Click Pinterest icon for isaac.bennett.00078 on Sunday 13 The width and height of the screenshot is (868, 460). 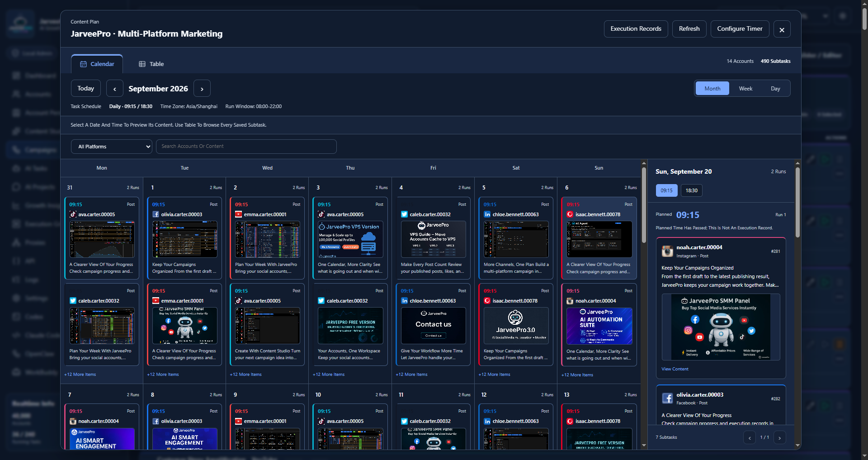point(570,421)
